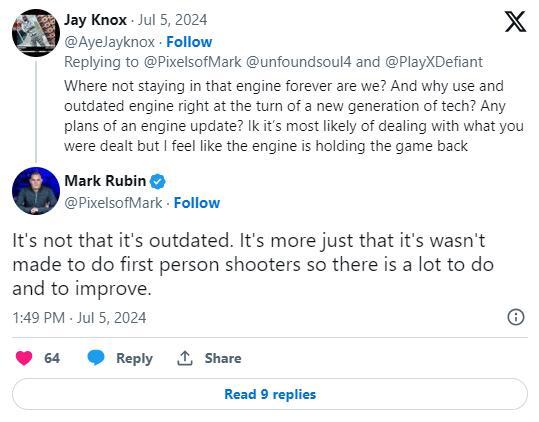Click the 64 likes count

coord(52,358)
